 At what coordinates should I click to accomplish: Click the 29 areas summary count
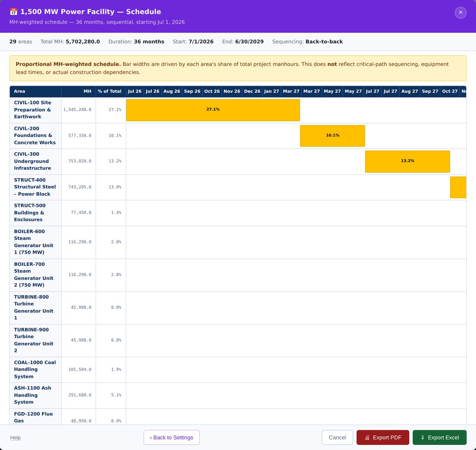21,42
